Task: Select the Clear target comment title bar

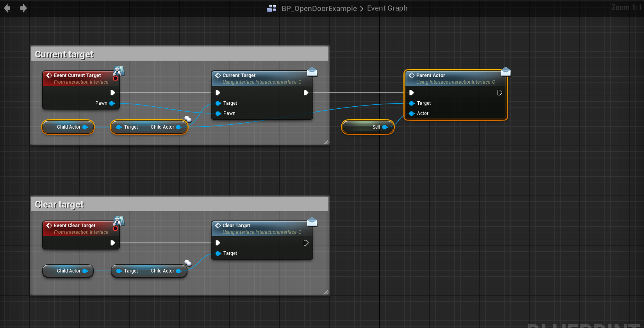Action: pos(180,204)
